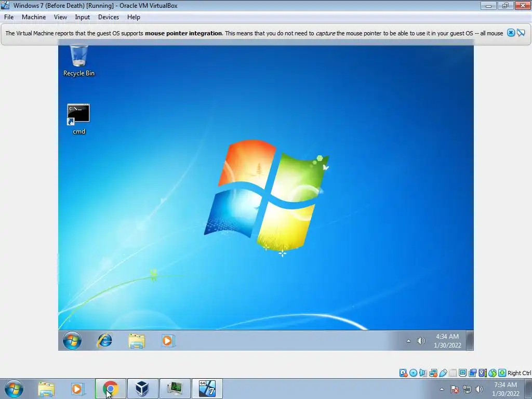Click the USB devices status icon
The height and width of the screenshot is (399, 532).
click(443, 373)
